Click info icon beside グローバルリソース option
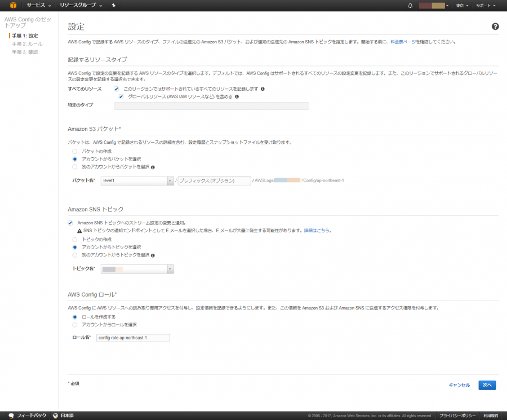 (x=237, y=97)
